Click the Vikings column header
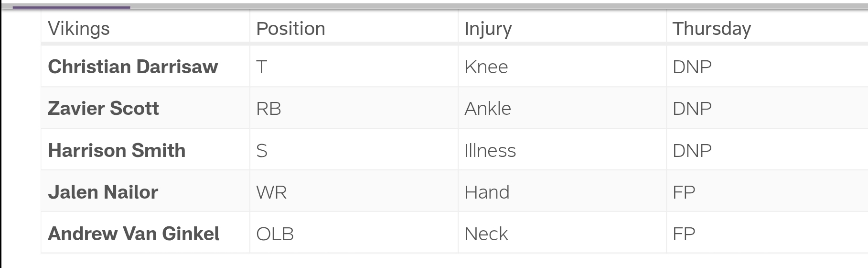The image size is (868, 268). pos(79,29)
